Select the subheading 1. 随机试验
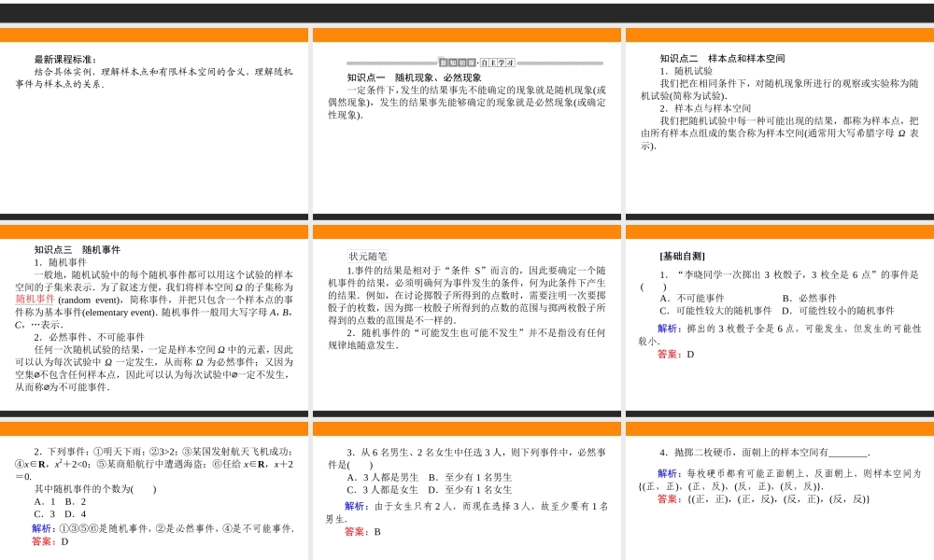Viewport: 934px width, 560px height. click(x=686, y=71)
